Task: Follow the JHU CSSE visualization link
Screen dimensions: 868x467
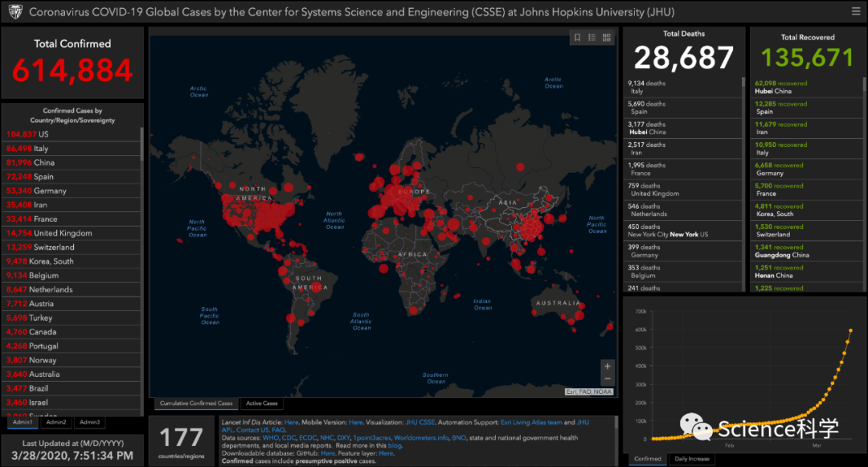Action: tap(420, 422)
